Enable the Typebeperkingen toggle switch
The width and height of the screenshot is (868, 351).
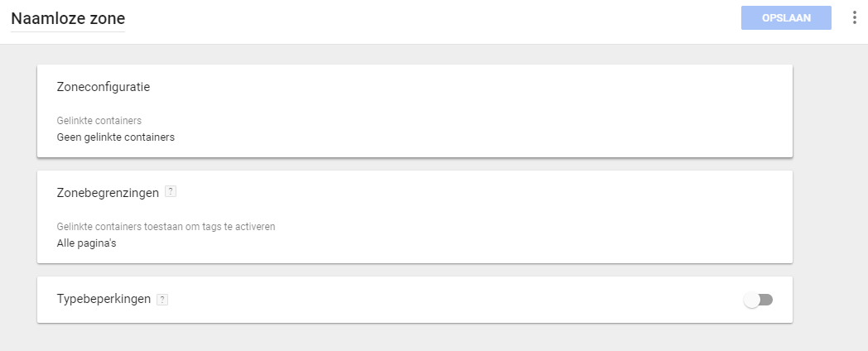pos(759,300)
